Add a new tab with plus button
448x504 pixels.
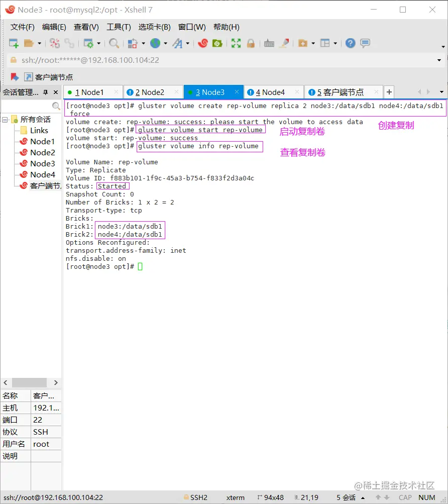pyautogui.click(x=389, y=92)
